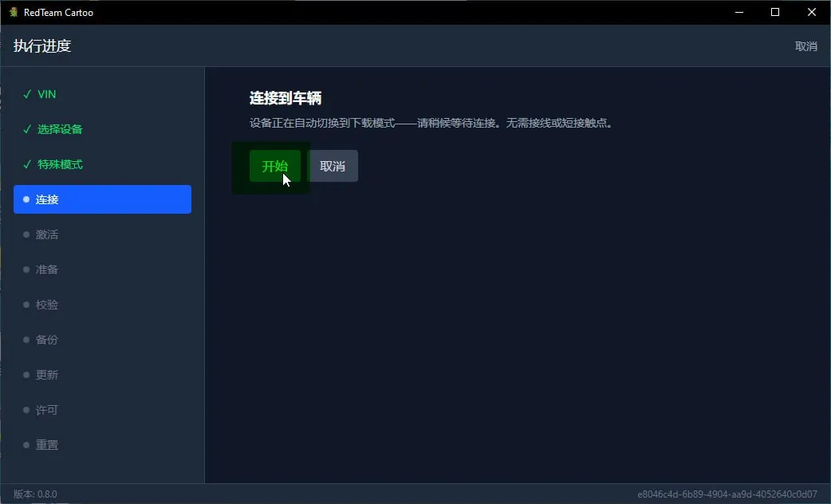The image size is (831, 504).
Task: Select the 准备 step
Action: [x=102, y=270]
